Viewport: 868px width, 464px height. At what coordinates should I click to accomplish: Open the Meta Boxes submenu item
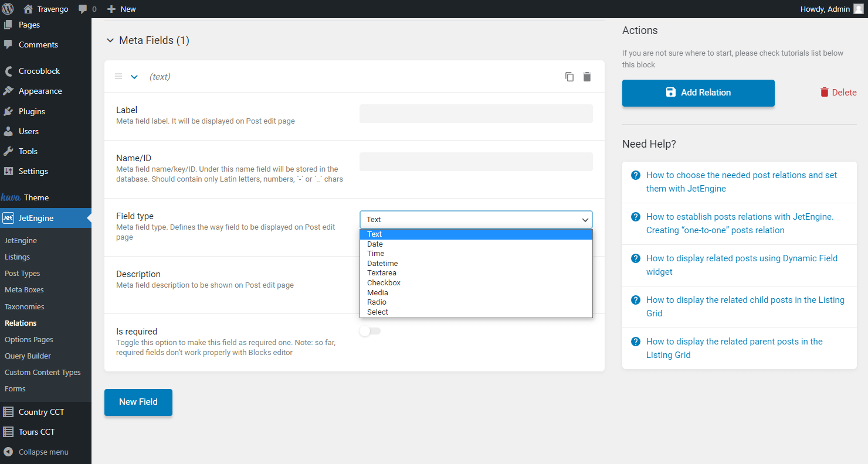pos(24,289)
